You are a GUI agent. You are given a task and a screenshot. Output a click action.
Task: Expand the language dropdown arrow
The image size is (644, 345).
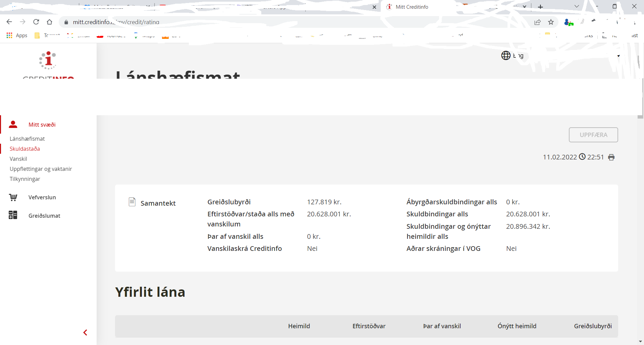[618, 56]
